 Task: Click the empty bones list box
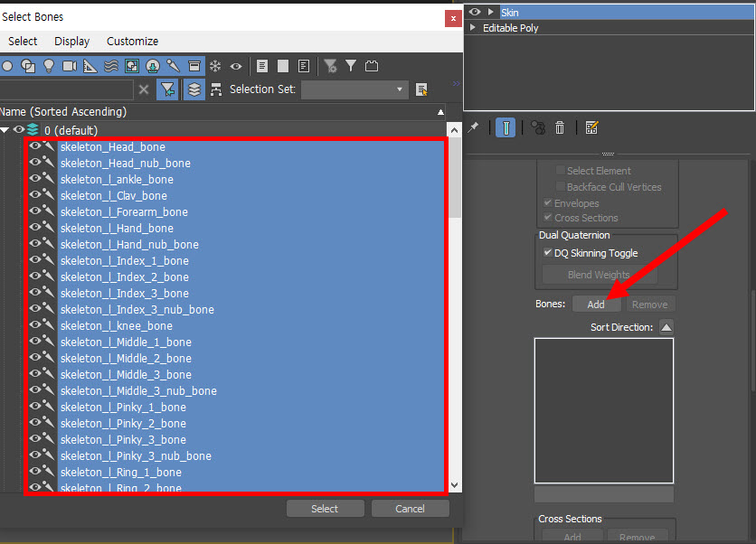coord(604,410)
